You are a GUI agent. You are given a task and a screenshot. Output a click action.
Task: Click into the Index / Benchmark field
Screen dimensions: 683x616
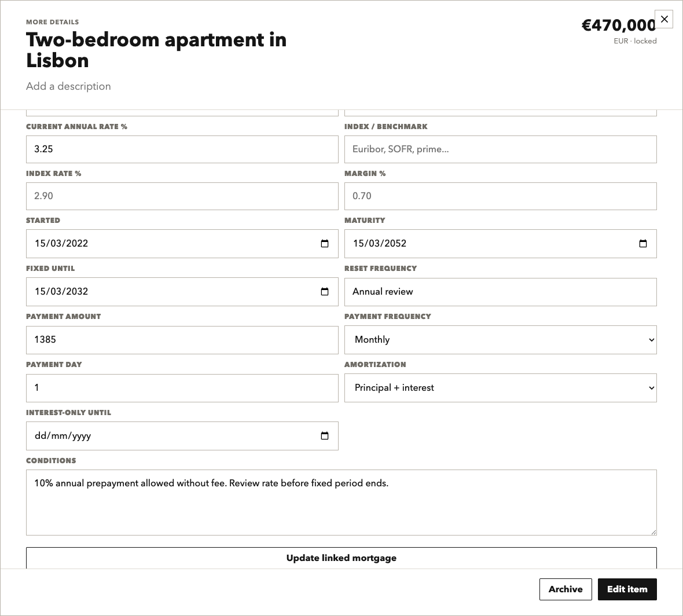pos(501,149)
